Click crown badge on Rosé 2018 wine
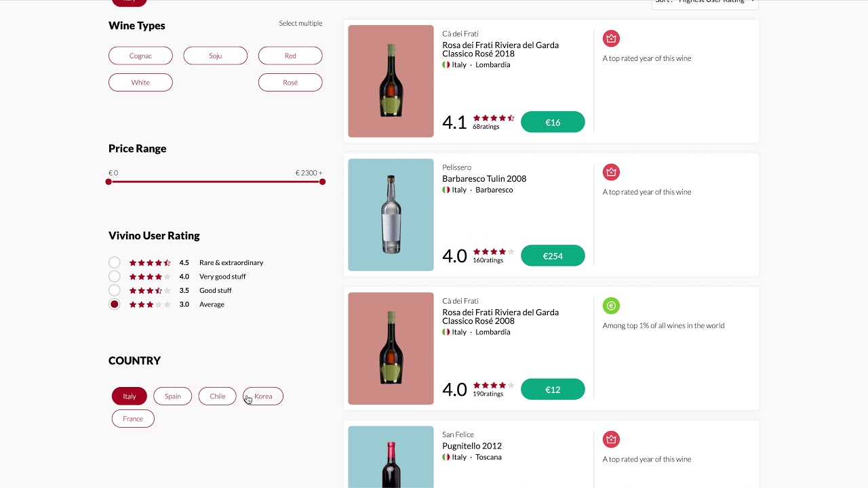 (611, 39)
